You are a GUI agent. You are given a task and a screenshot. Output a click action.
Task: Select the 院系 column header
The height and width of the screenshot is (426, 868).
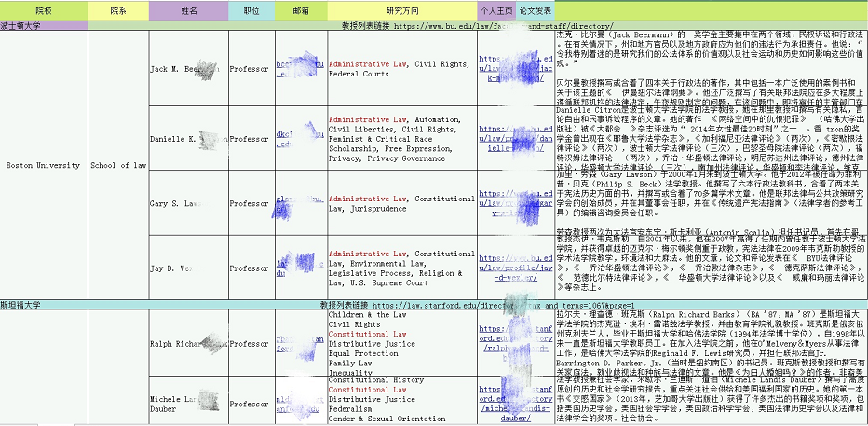[118, 10]
